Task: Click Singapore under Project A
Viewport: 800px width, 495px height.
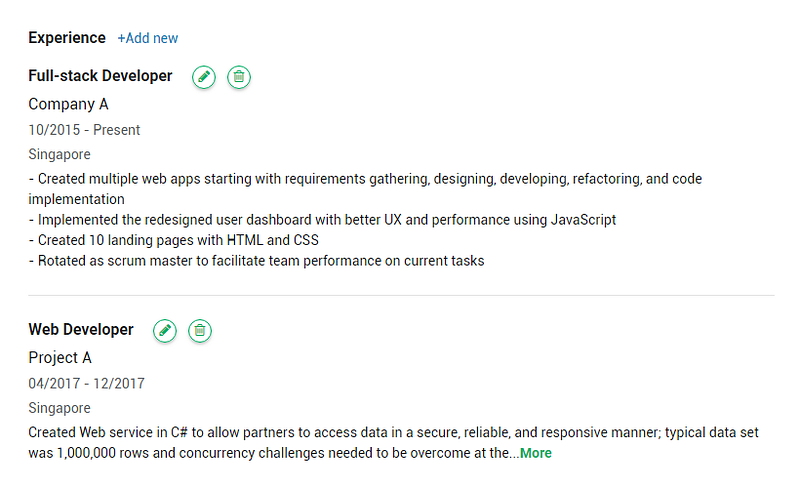Action: coord(59,408)
